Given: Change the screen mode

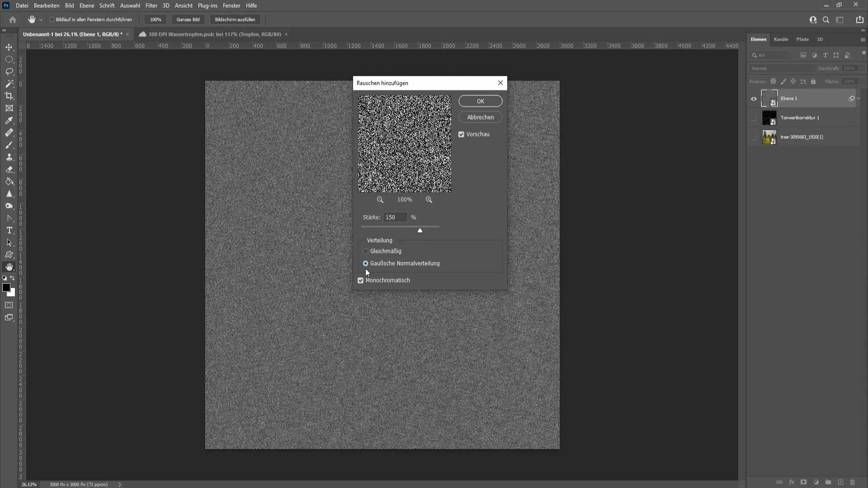Looking at the screenshot, I should point(9,318).
